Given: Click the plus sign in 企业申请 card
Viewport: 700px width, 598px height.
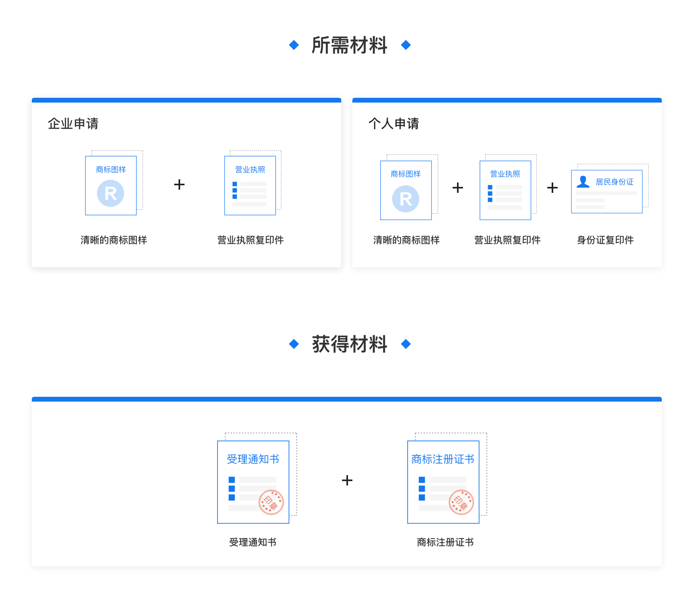Looking at the screenshot, I should 179,184.
